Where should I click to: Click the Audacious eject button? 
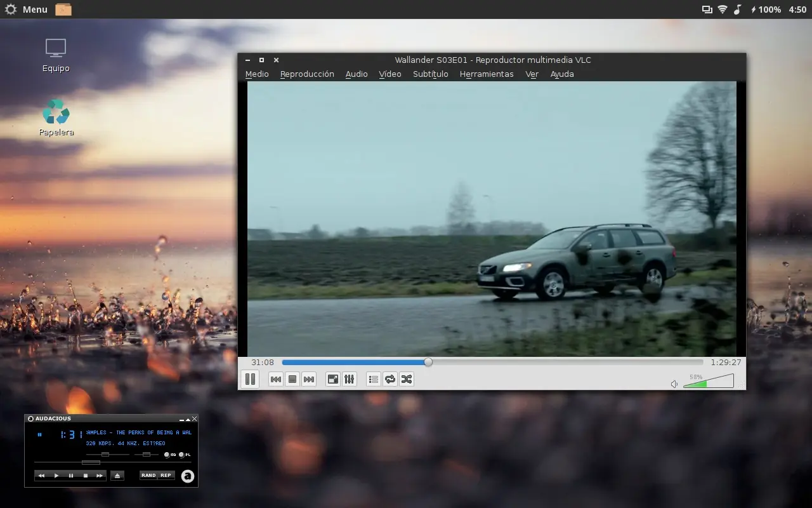117,476
